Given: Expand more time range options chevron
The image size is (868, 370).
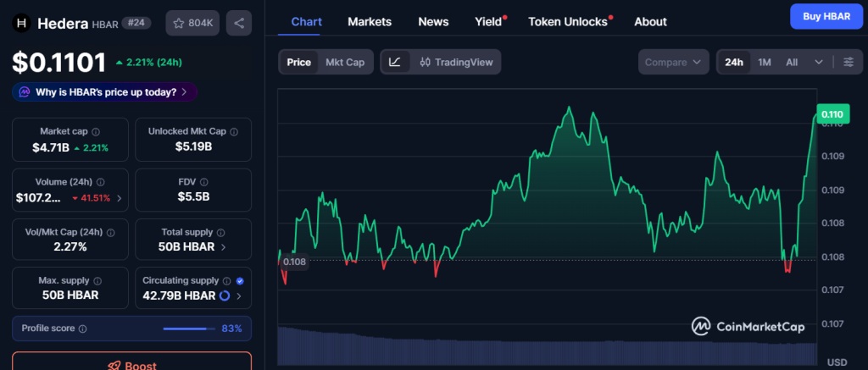Looking at the screenshot, I should (x=820, y=62).
